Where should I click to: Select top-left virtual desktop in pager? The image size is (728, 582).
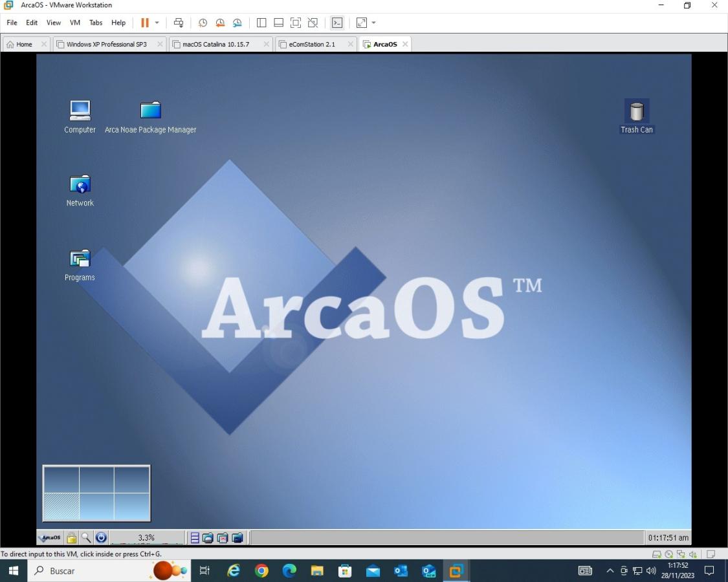pyautogui.click(x=61, y=480)
